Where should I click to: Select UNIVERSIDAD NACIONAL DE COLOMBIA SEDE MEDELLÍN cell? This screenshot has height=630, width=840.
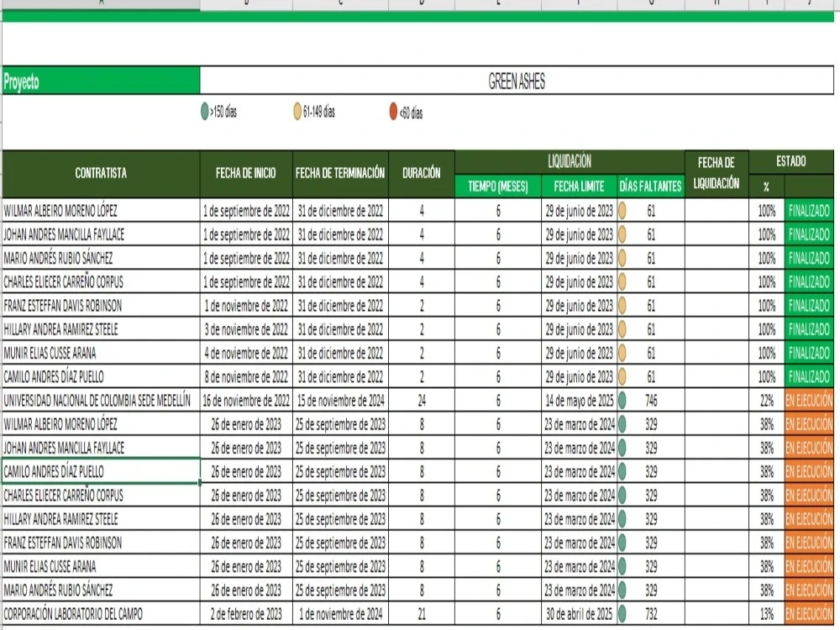(x=102, y=400)
